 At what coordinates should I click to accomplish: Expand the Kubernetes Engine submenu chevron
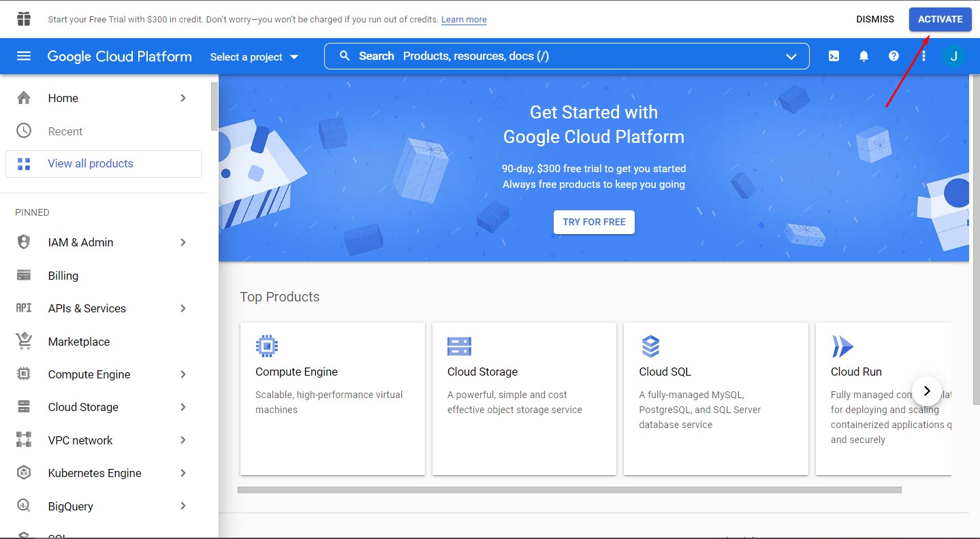183,473
